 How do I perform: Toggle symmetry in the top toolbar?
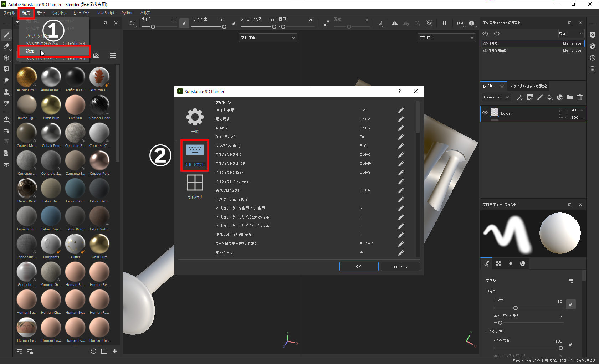[395, 24]
